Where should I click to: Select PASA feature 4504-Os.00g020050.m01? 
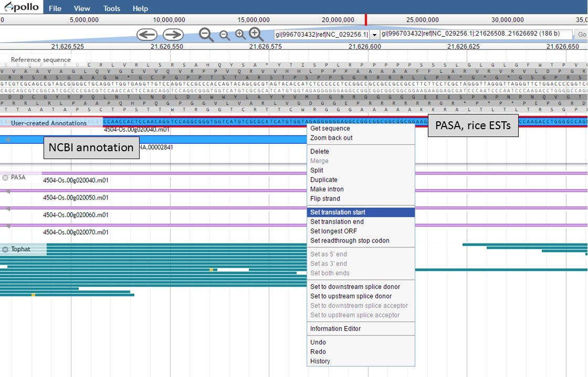pyautogui.click(x=76, y=197)
